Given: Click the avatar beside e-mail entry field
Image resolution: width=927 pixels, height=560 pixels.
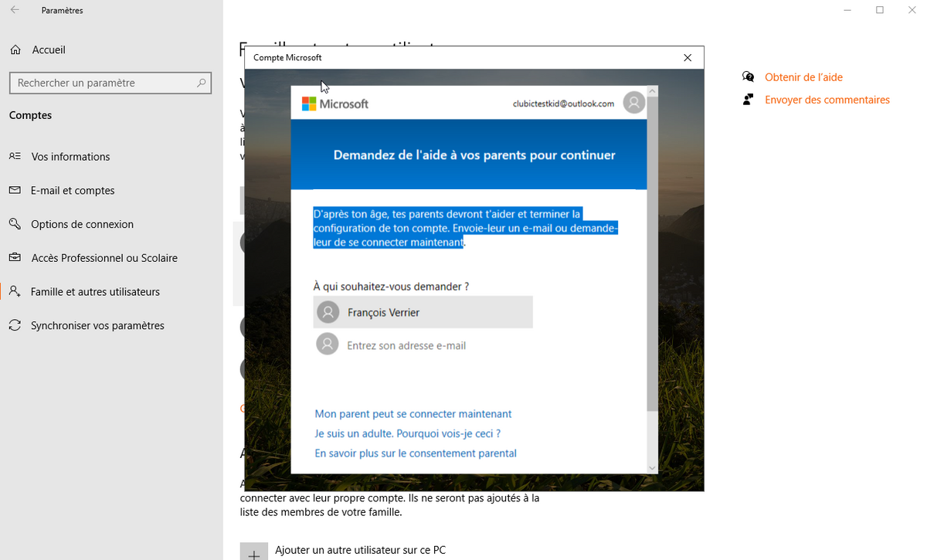Looking at the screenshot, I should (x=328, y=344).
